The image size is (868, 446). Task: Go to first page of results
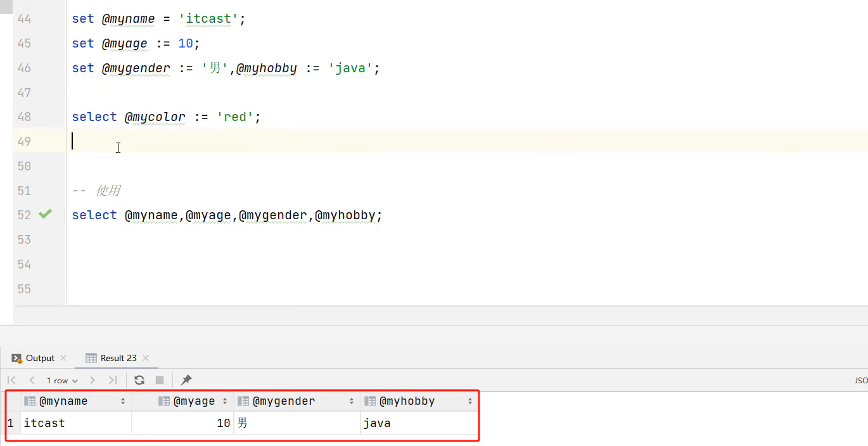tap(11, 380)
